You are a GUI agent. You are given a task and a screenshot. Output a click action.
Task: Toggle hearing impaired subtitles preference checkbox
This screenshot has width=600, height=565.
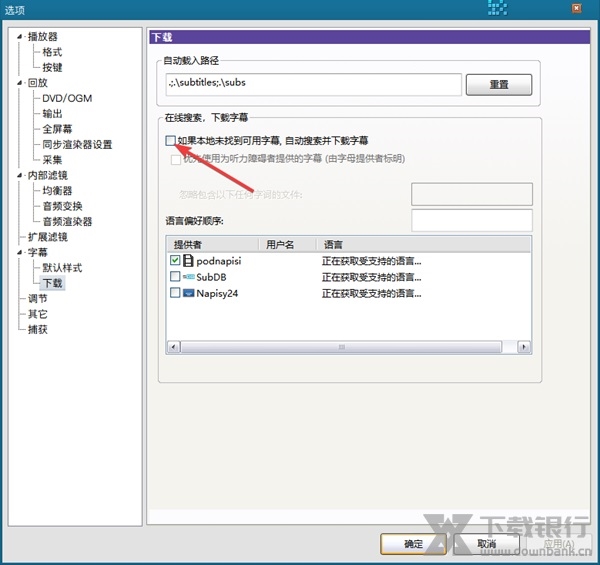pyautogui.click(x=176, y=159)
